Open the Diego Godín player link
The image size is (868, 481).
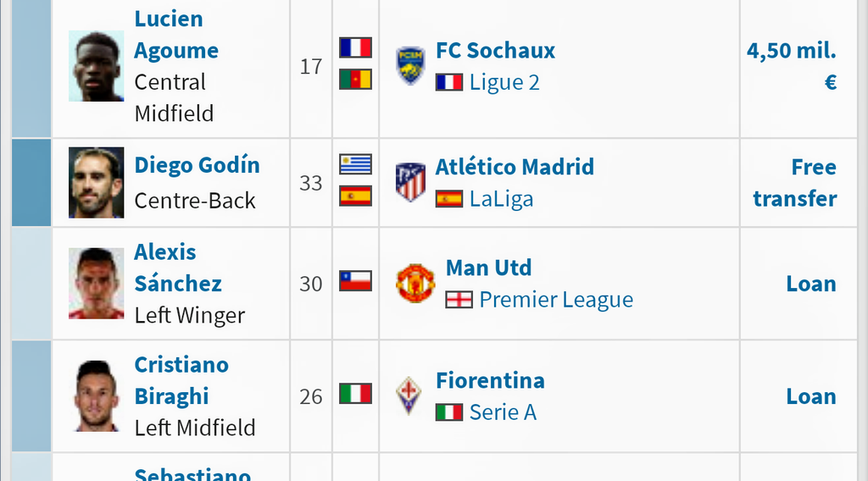pos(197,165)
